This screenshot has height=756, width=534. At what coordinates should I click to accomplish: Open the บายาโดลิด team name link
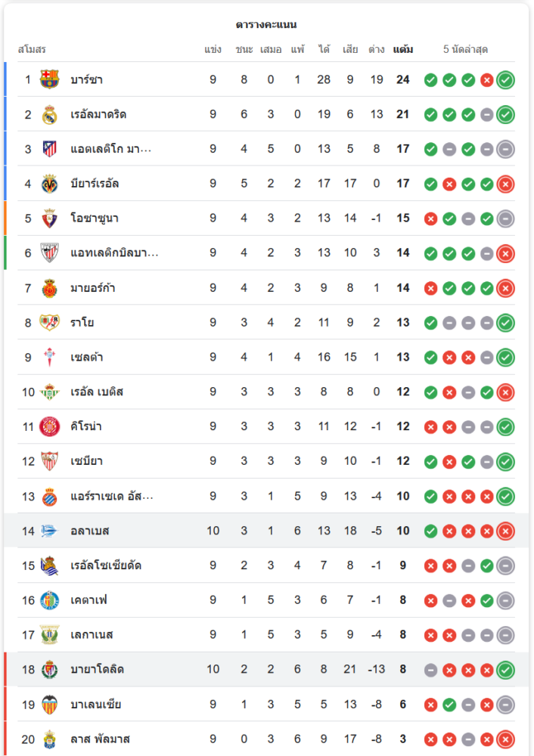[x=97, y=670]
